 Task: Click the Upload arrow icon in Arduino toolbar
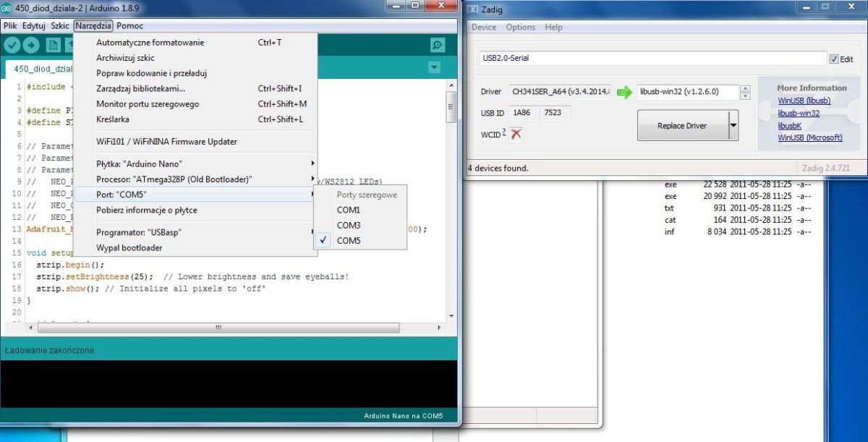(x=31, y=45)
